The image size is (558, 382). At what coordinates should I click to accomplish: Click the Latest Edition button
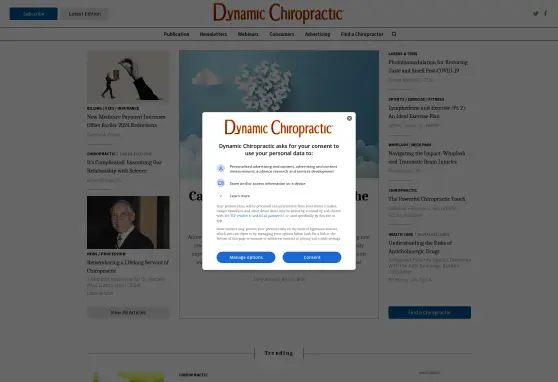coord(85,14)
